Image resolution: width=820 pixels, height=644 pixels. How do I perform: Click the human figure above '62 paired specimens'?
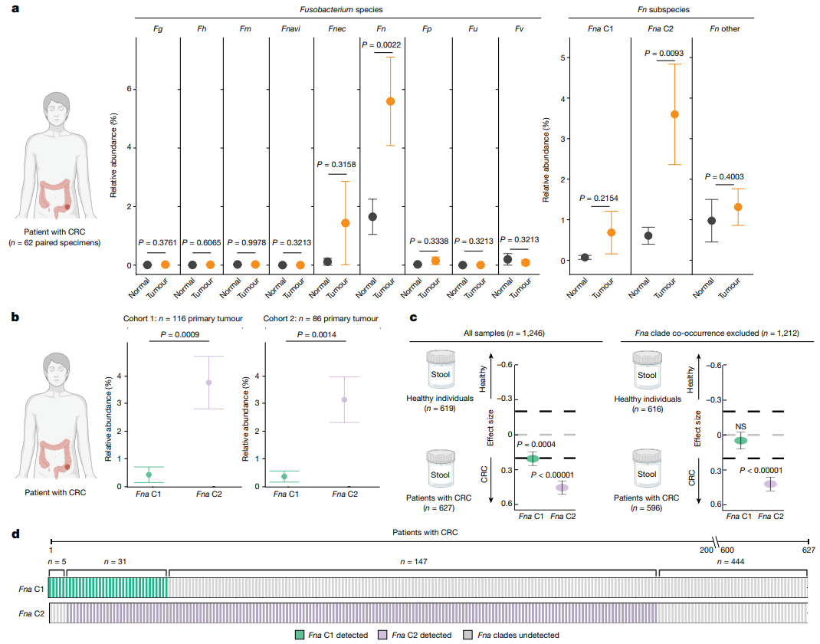point(56,156)
